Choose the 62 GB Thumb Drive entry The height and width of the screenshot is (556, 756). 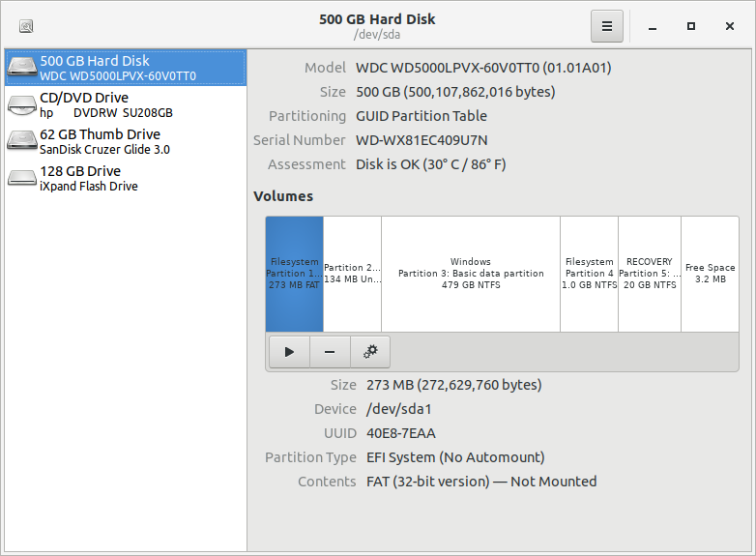tap(126, 141)
